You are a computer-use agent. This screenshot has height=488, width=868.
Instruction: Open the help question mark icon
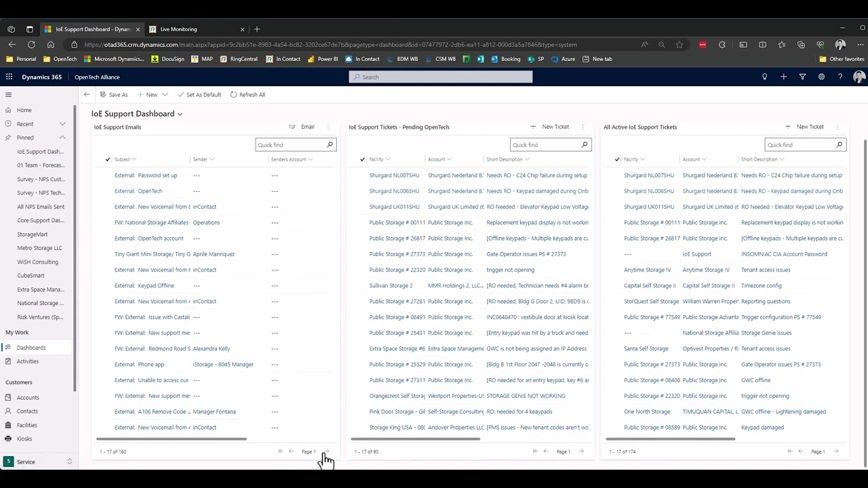(840, 77)
